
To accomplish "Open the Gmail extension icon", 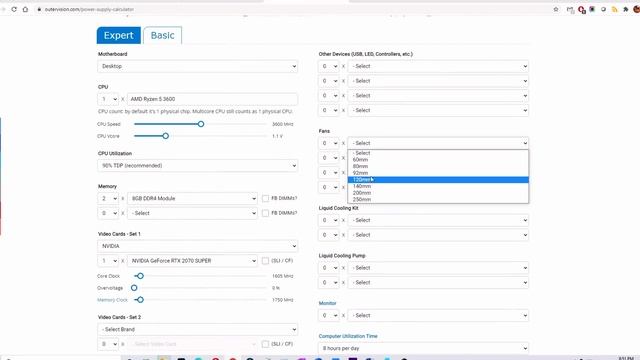I will (570, 9).
